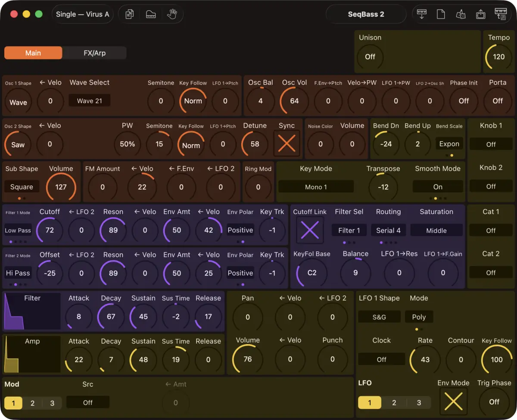
Task: Create a new blank patch with page icon
Action: click(441, 14)
